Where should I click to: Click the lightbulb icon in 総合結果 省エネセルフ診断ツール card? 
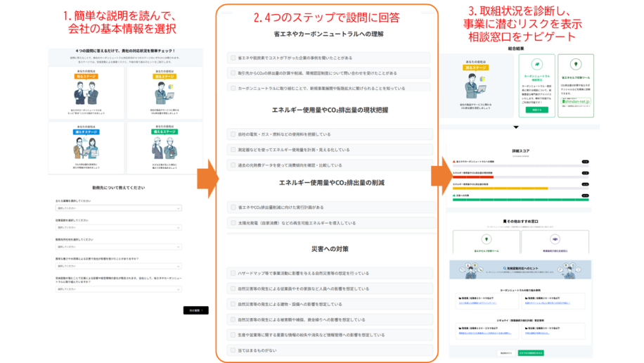point(575,65)
